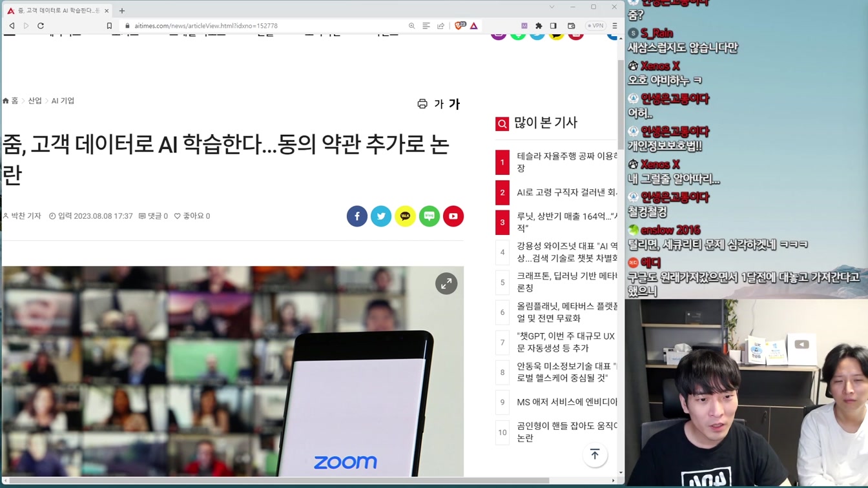Open popular article 2 AI로 고령 구직자

click(567, 192)
